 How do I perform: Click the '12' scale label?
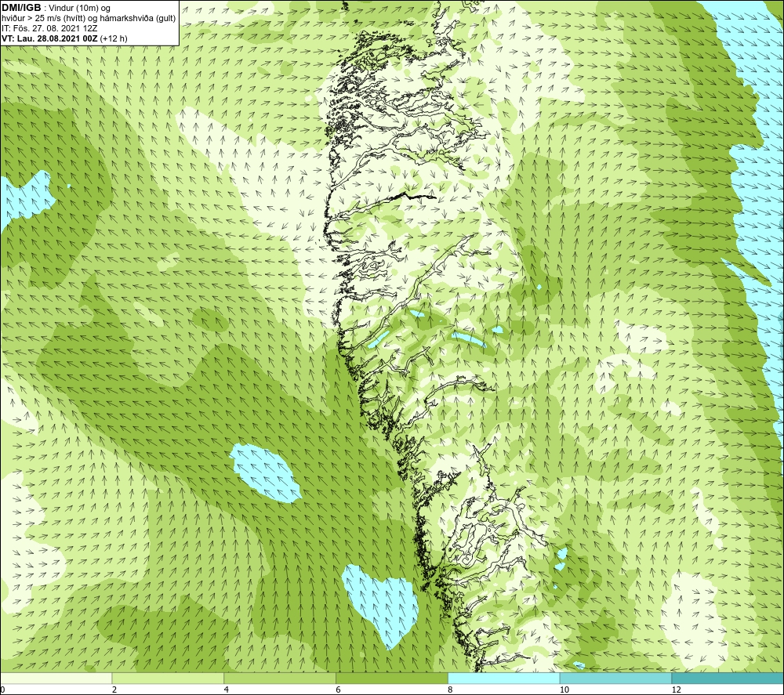pyautogui.click(x=677, y=690)
